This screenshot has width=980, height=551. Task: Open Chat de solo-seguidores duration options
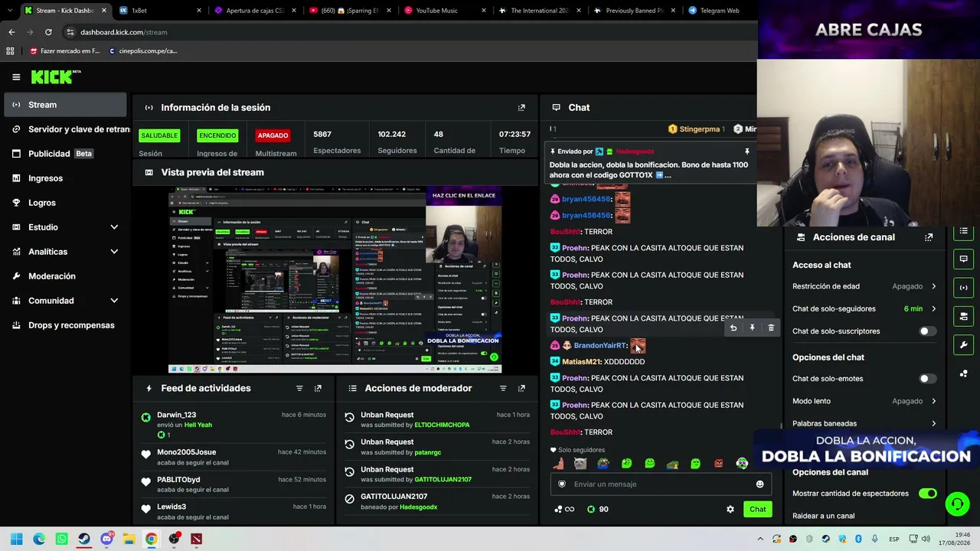tap(864, 308)
